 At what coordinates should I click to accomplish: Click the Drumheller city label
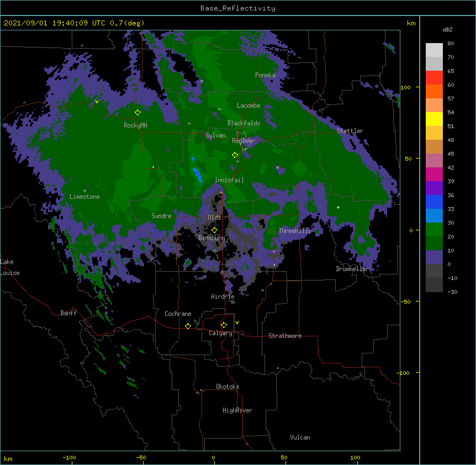point(352,269)
